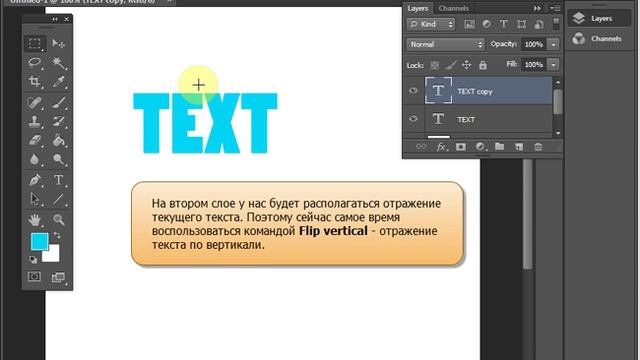The height and width of the screenshot is (360, 640).
Task: Filter layers by pixel layers
Action: pos(469,24)
